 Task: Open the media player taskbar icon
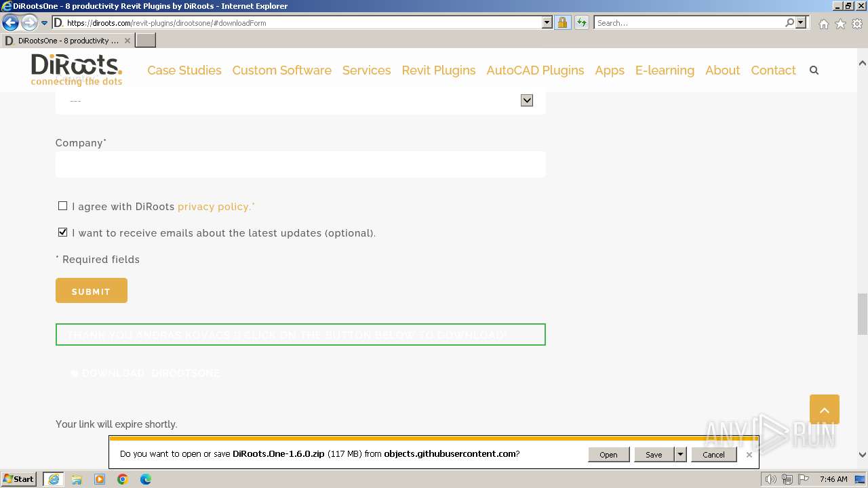click(100, 479)
